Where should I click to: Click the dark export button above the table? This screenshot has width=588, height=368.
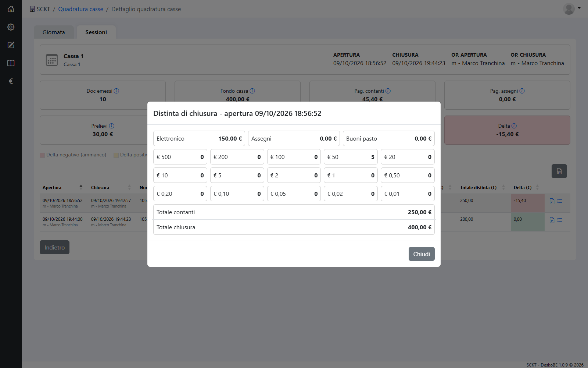tap(559, 171)
